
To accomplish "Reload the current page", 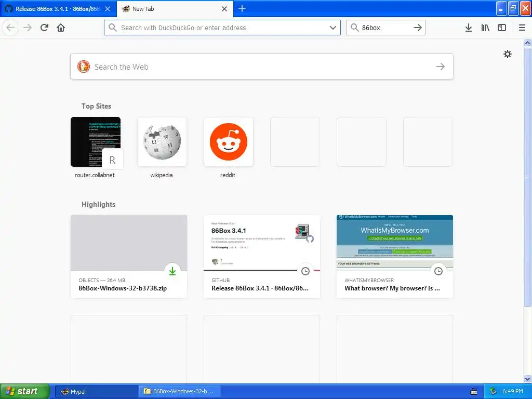I will coord(44,28).
